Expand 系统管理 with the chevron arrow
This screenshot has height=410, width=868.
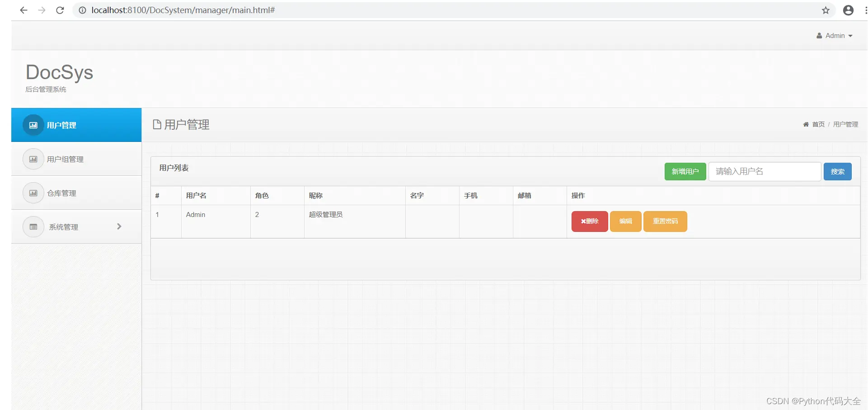(119, 226)
